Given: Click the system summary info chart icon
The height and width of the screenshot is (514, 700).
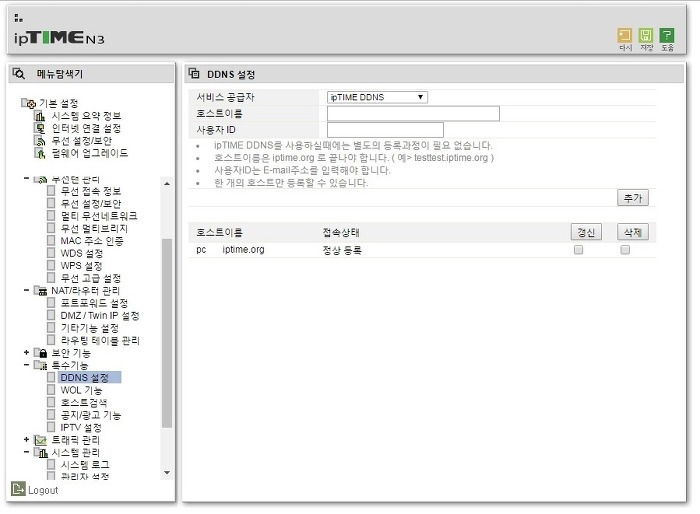Looking at the screenshot, I should pyautogui.click(x=40, y=116).
